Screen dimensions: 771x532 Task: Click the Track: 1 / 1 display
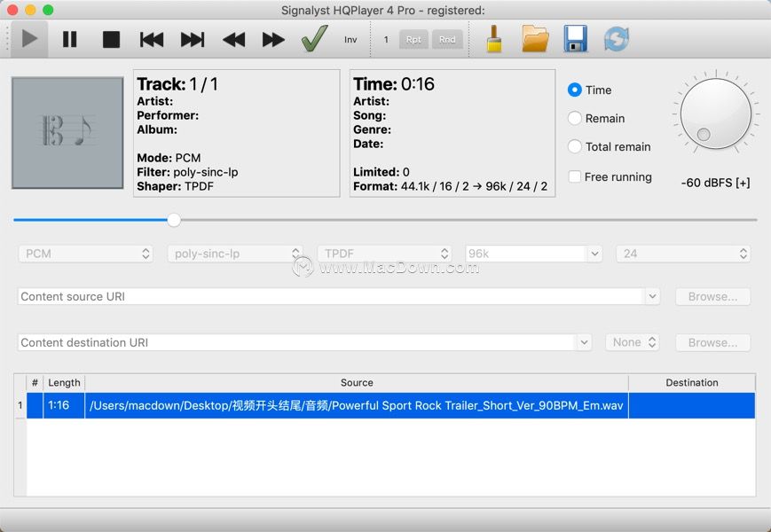(177, 84)
